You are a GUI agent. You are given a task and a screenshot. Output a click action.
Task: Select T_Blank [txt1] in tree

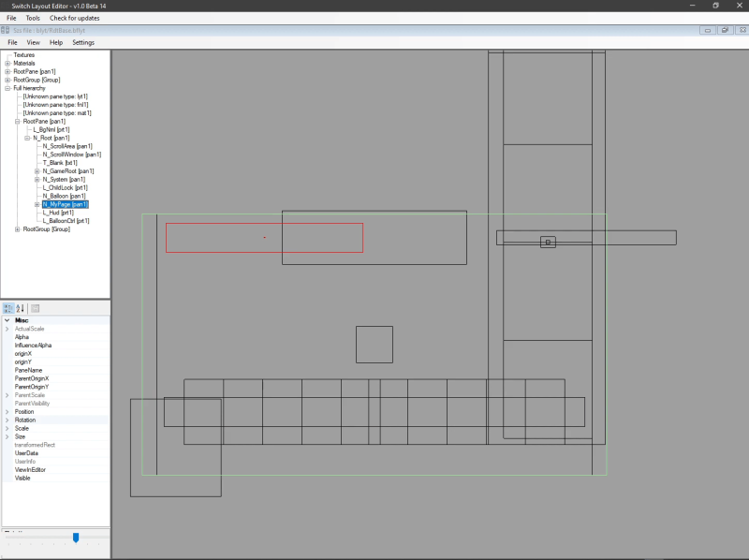tap(60, 163)
